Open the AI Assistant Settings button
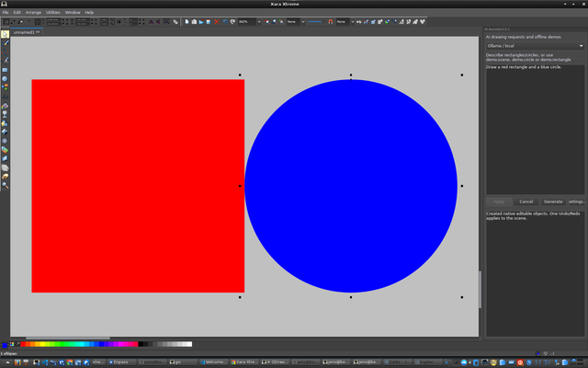 tap(576, 201)
